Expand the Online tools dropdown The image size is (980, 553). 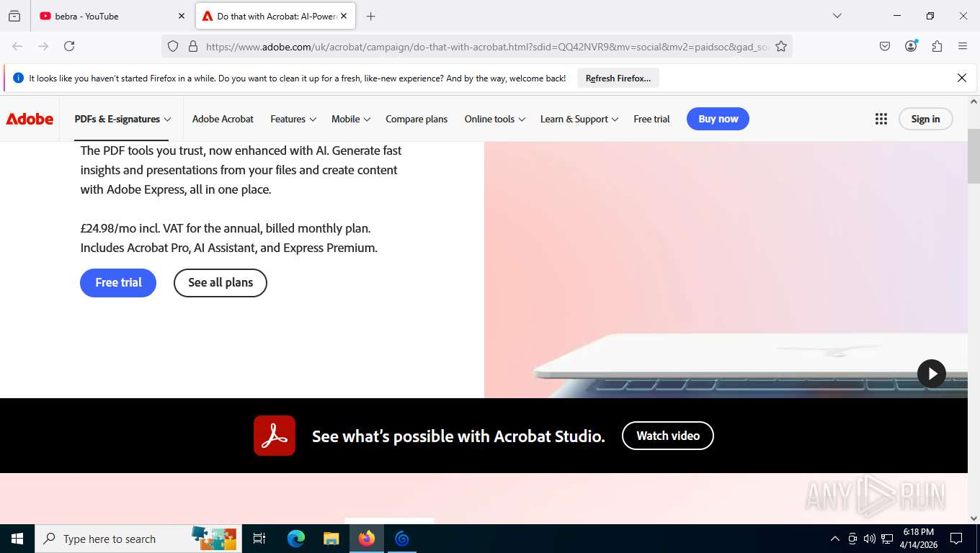tap(495, 119)
